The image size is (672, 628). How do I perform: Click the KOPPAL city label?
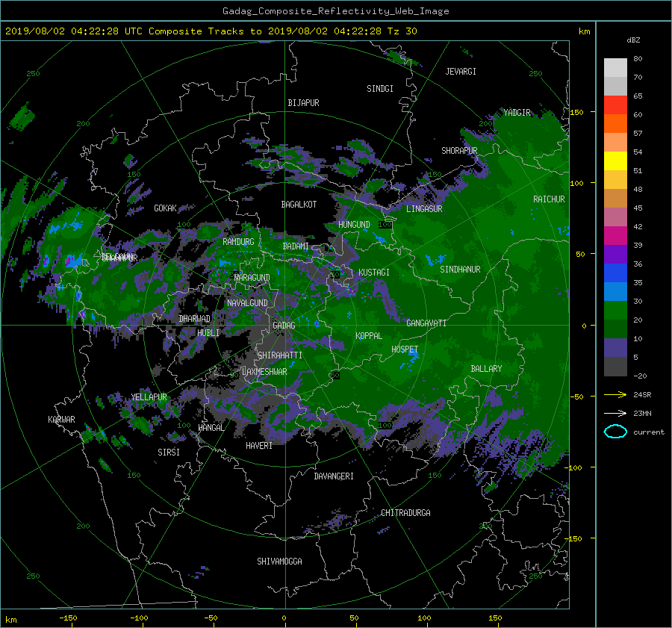click(369, 336)
